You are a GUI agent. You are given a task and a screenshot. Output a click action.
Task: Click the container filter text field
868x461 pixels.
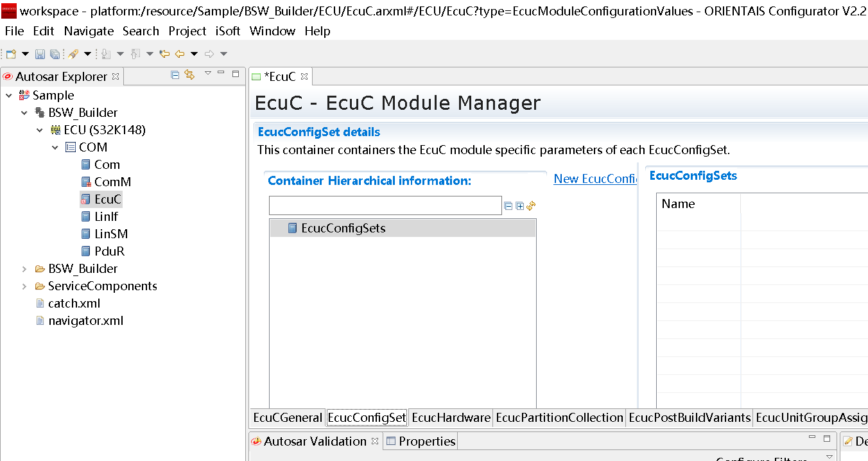pyautogui.click(x=385, y=205)
